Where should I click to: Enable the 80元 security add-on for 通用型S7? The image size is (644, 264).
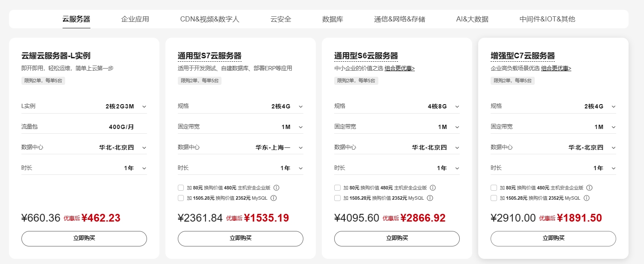181,187
